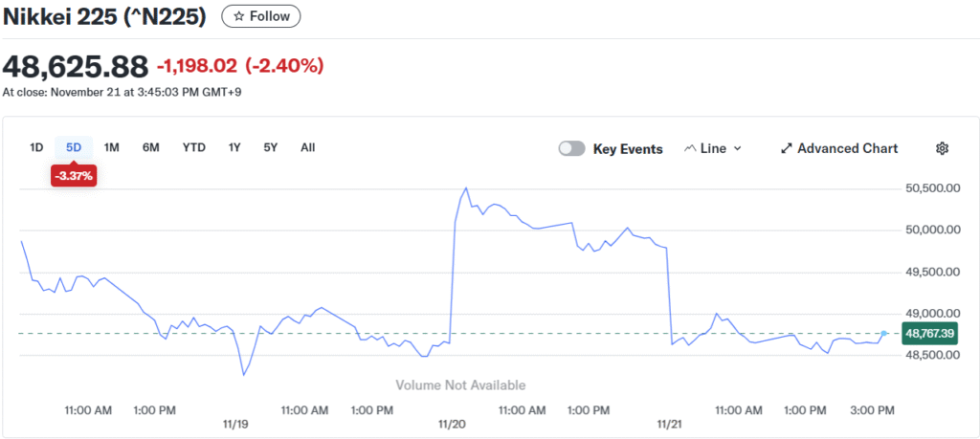Open chart settings gear icon

[942, 148]
